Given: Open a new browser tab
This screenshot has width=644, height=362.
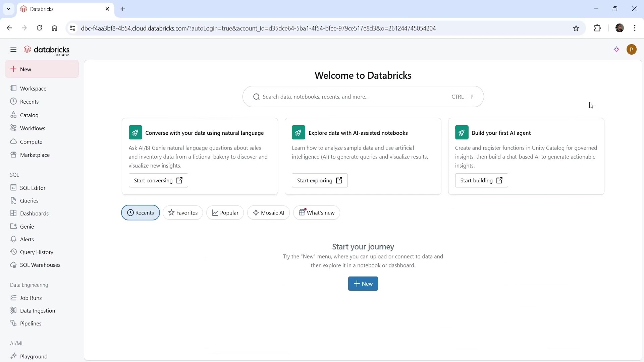Looking at the screenshot, I should (123, 9).
